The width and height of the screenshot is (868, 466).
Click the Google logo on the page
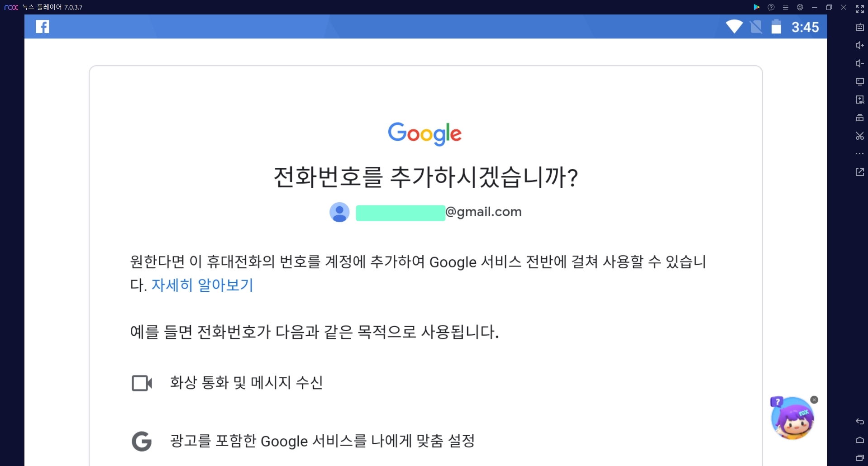tap(424, 133)
